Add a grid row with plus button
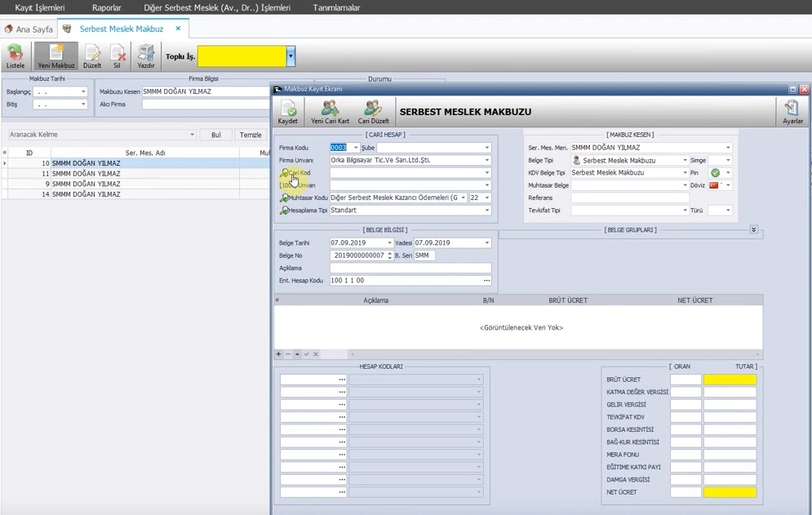The image size is (812, 515). 278,354
